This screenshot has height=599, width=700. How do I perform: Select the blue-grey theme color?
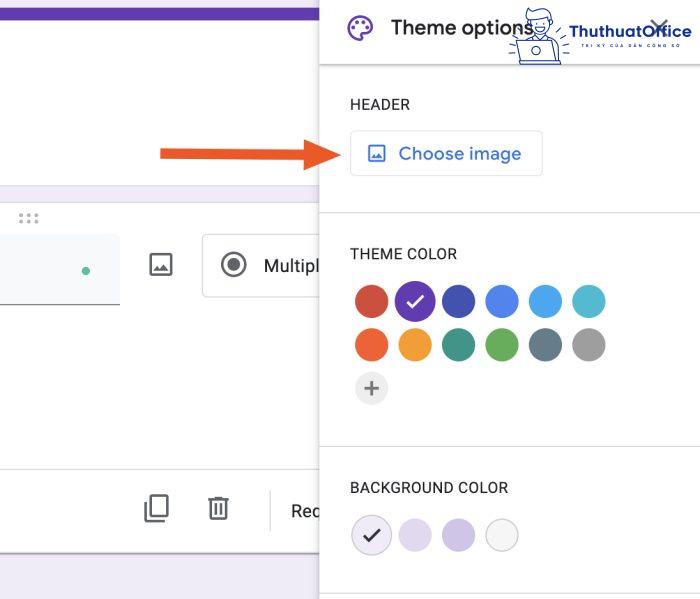tap(545, 345)
